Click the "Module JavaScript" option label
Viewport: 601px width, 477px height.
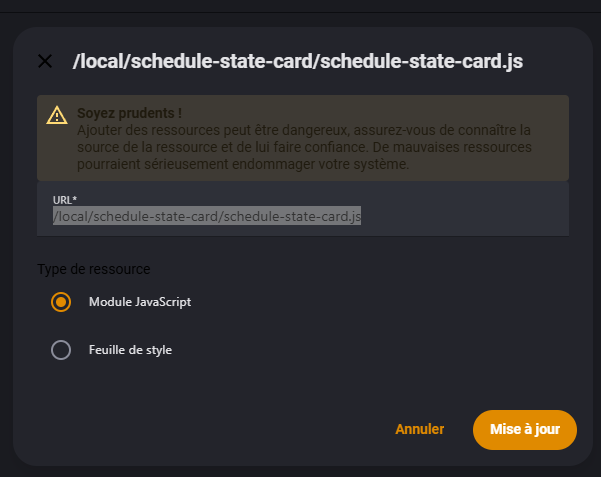tap(140, 301)
